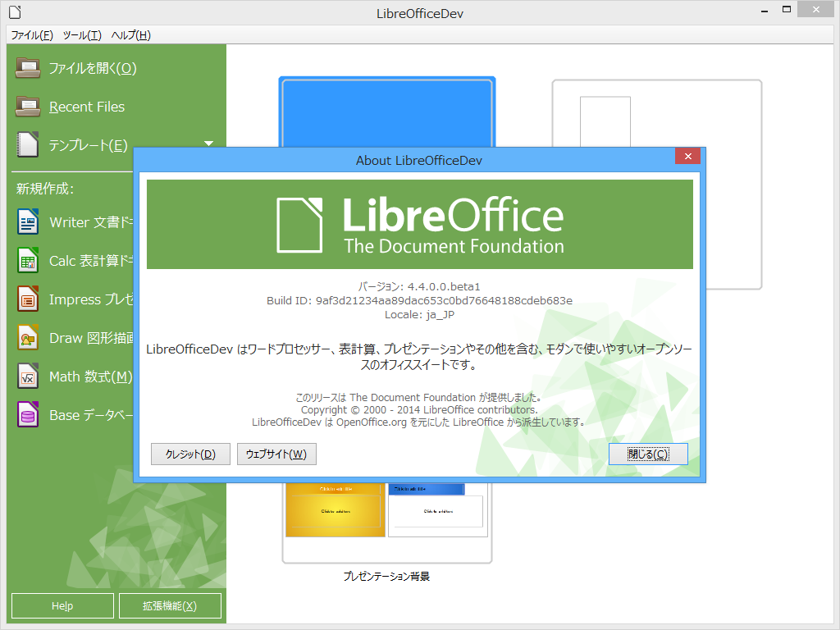
Task: Click the Help button in sidebar
Action: click(x=62, y=606)
